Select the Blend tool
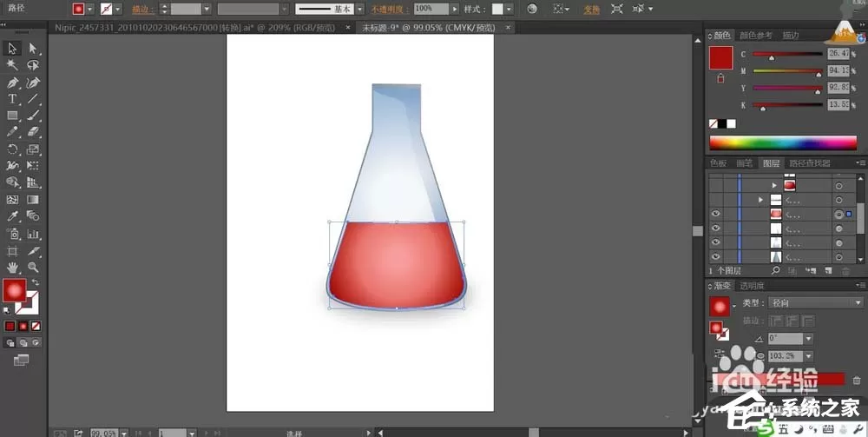 [x=33, y=216]
